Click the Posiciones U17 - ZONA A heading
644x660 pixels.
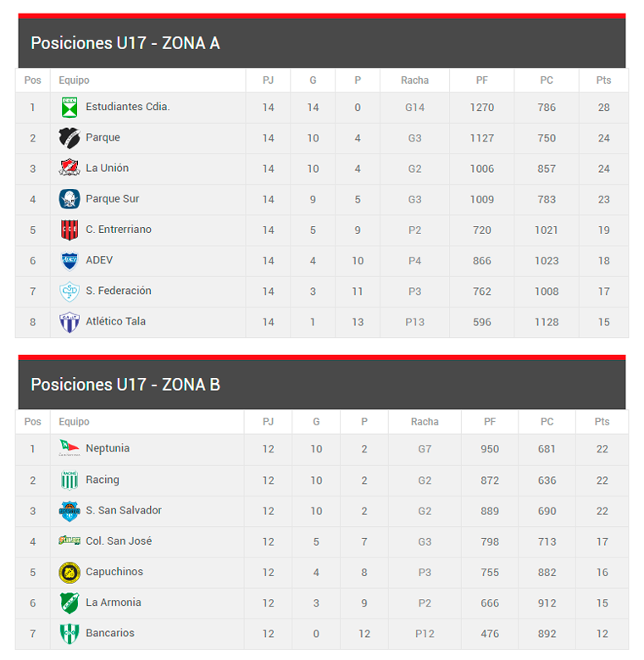tap(125, 43)
